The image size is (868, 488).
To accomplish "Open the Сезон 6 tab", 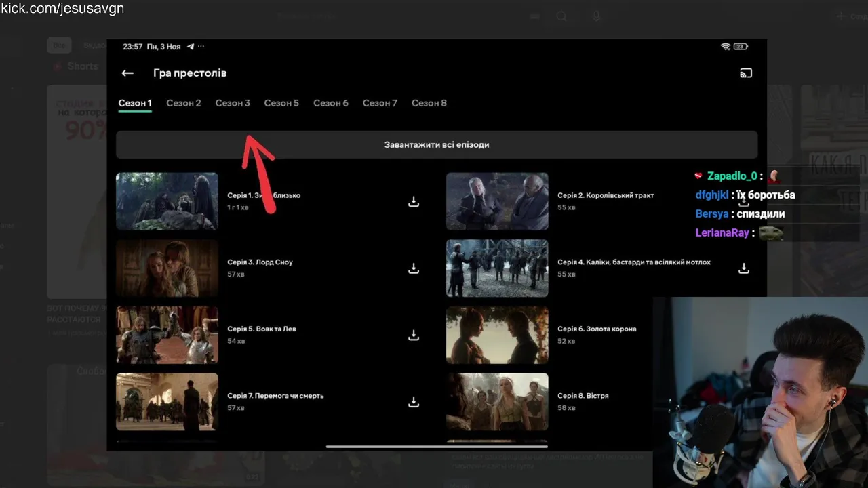I will point(331,103).
